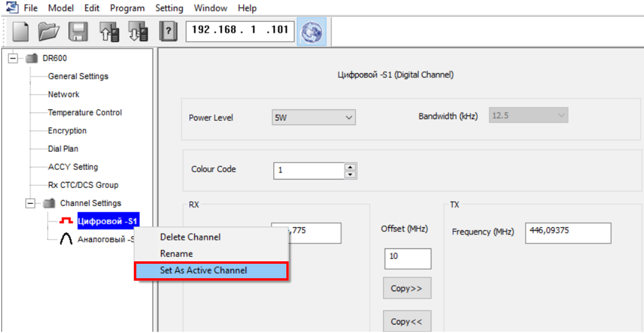
Task: Collapse the Channel Settings tree node
Action: tap(30, 203)
